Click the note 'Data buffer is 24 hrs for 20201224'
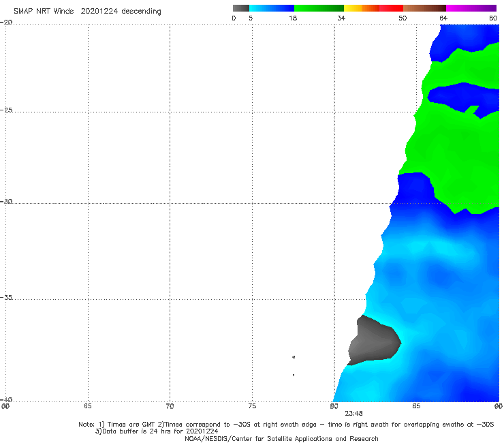 tap(160, 431)
